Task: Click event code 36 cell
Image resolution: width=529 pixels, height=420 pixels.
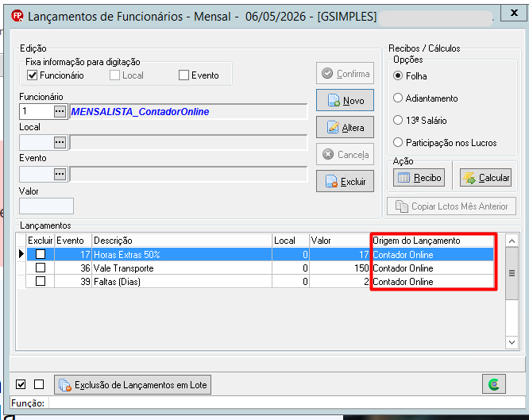Action: click(73, 268)
